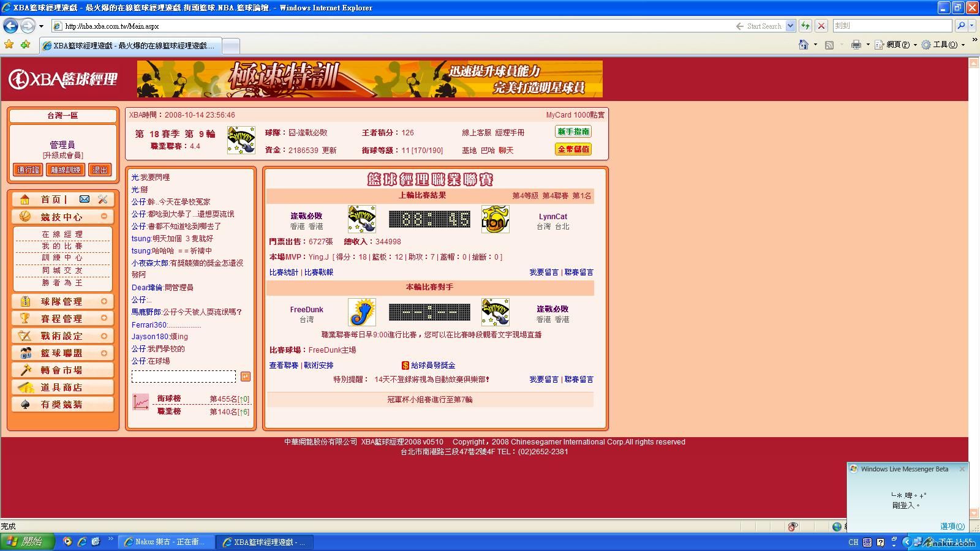Click the 退出 logout button
Screen dimensions: 980x551
pos(99,170)
